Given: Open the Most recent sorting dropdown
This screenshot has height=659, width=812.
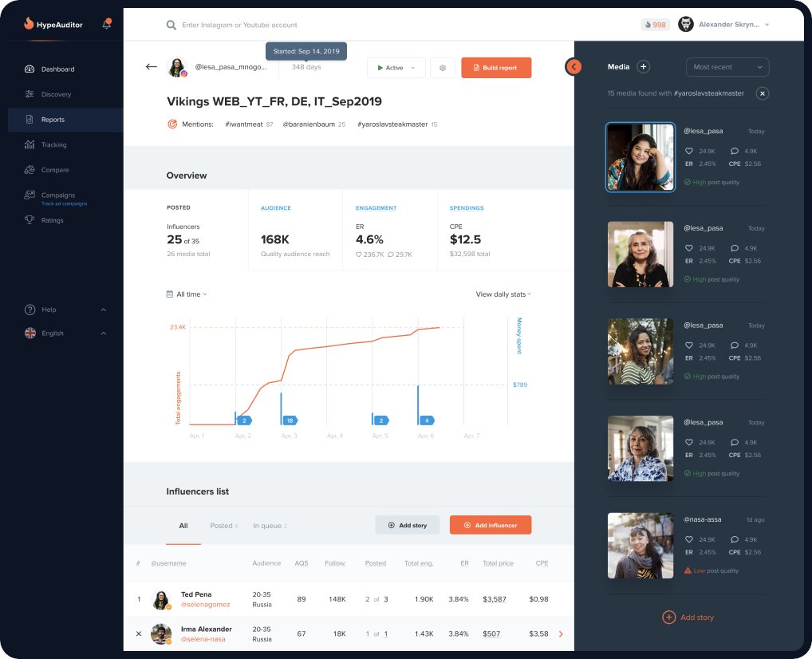Looking at the screenshot, I should click(x=727, y=66).
